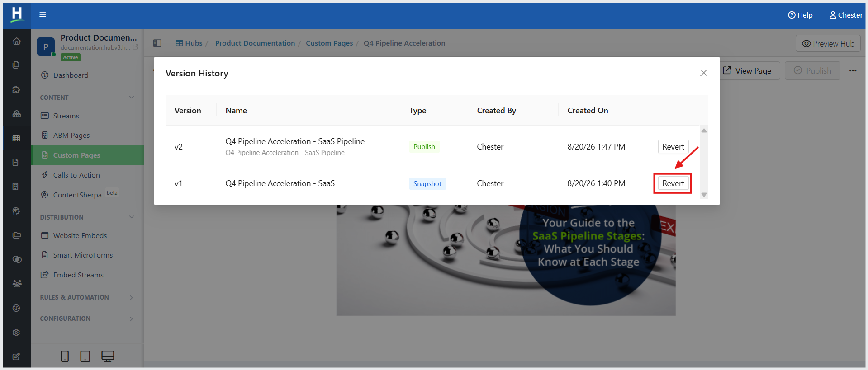Viewport: 868px width, 370px height.
Task: Click the date '8/20/26 1:40 PM'
Action: [596, 183]
